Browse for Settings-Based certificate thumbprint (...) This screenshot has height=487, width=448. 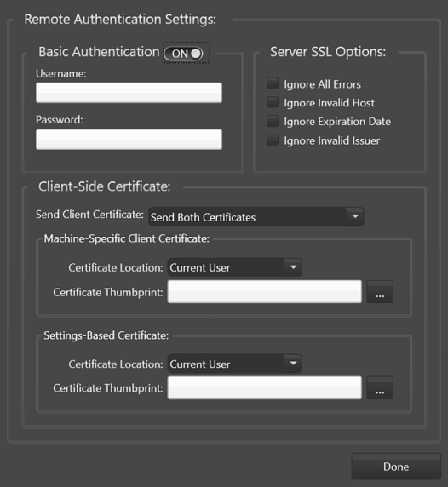click(x=380, y=387)
